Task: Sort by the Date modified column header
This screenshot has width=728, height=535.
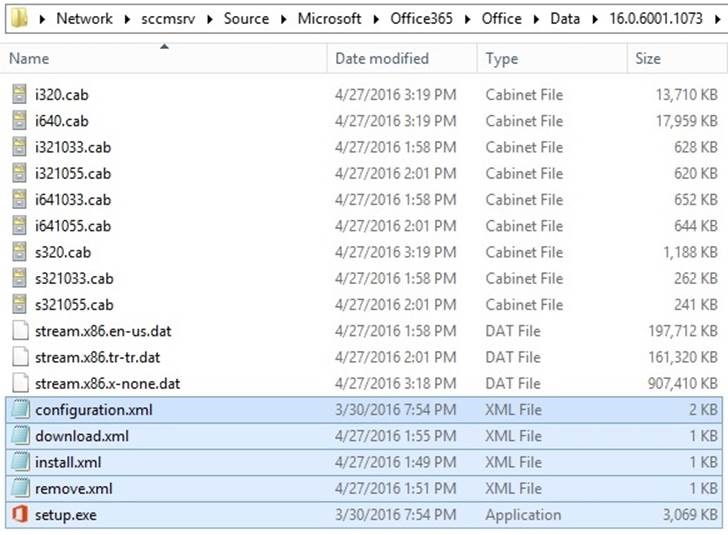Action: (402, 59)
